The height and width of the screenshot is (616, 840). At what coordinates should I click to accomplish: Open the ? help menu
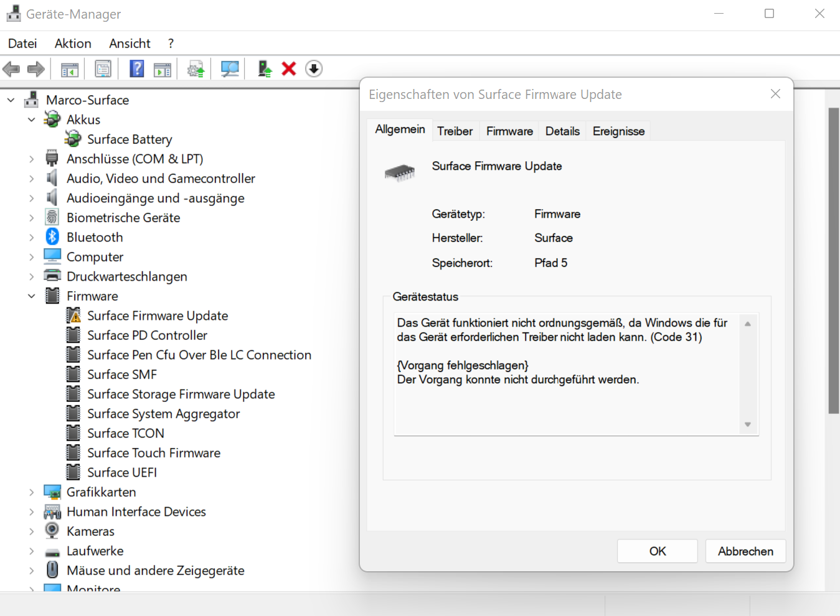(171, 44)
